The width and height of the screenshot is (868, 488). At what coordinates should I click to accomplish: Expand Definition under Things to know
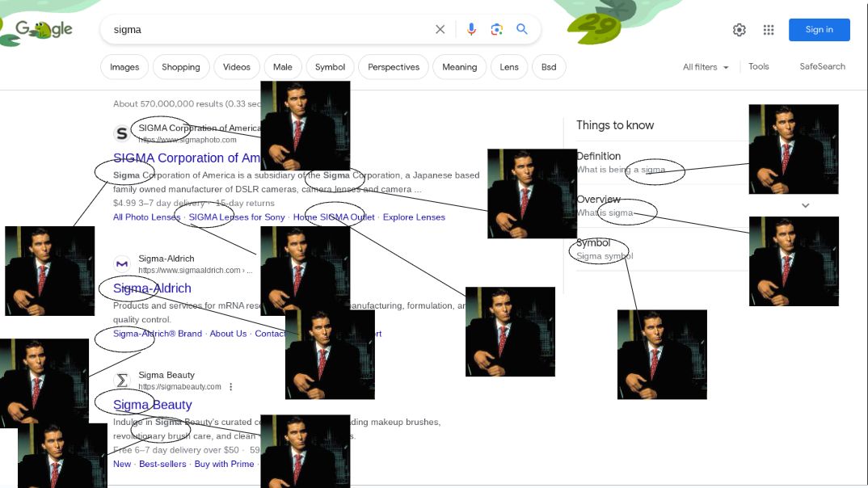[x=599, y=157]
